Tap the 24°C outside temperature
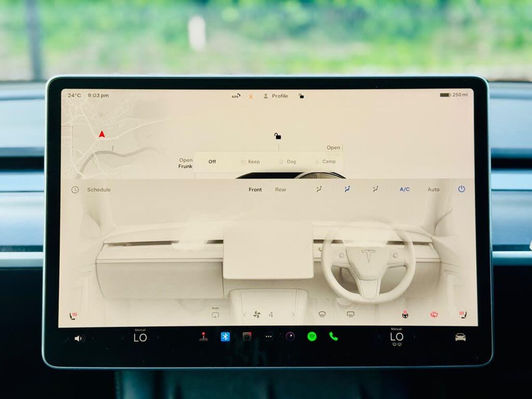The image size is (532, 399). [x=74, y=95]
